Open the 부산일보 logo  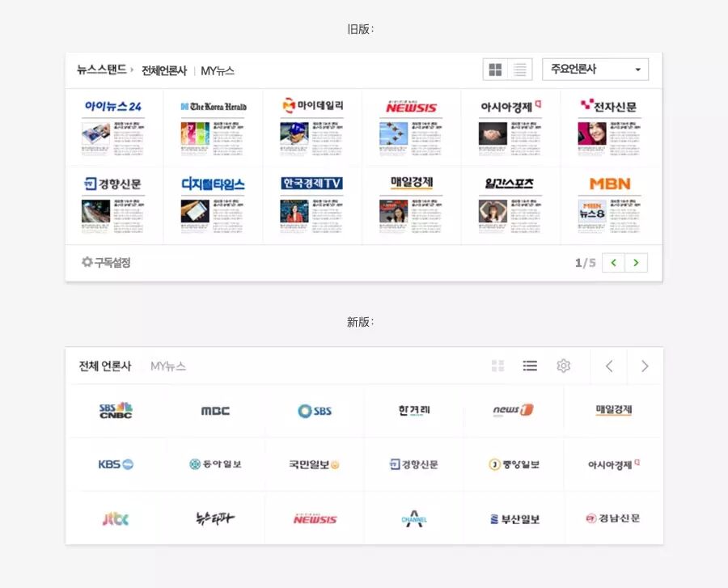pos(515,519)
